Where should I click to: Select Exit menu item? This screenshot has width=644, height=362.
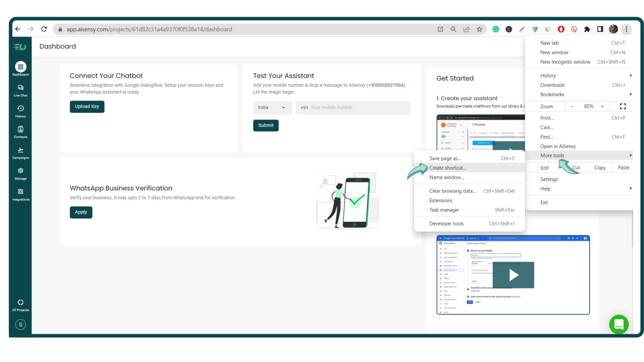tap(579, 202)
